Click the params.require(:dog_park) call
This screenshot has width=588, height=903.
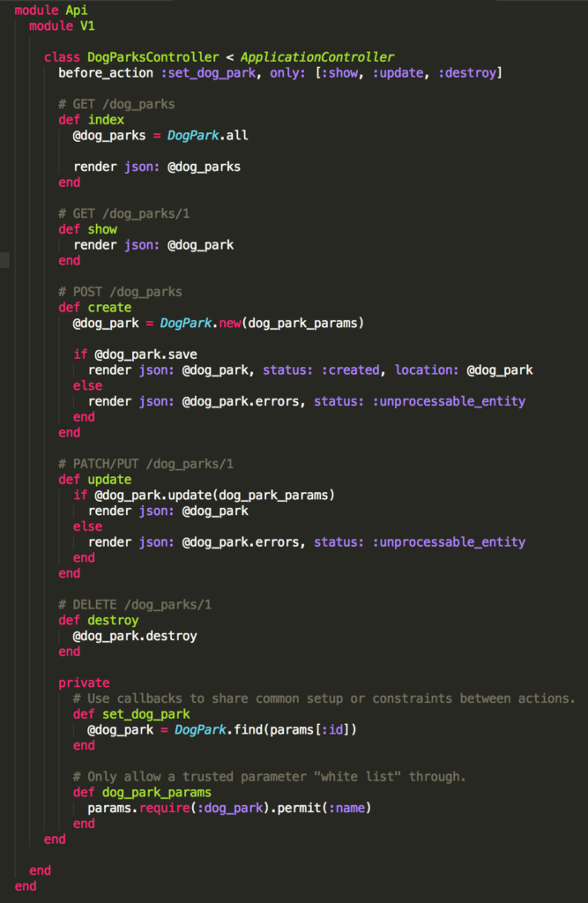(179, 808)
